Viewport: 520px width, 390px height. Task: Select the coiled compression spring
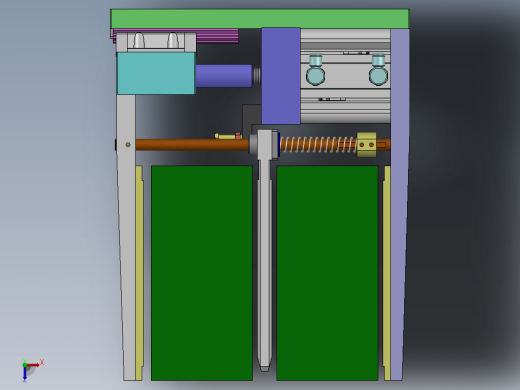coord(318,145)
